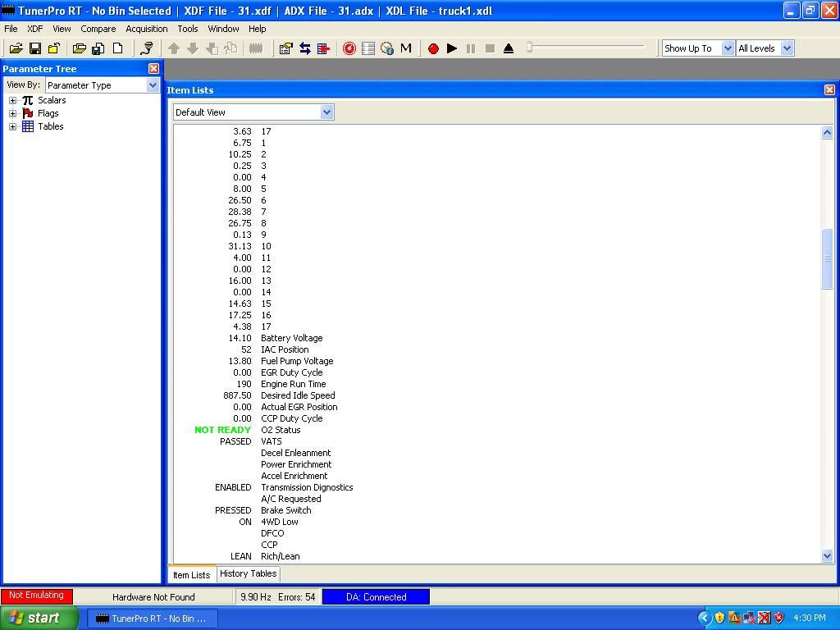Expand the Scalars tree node
Screen dimensions: 840x630
pyautogui.click(x=13, y=100)
